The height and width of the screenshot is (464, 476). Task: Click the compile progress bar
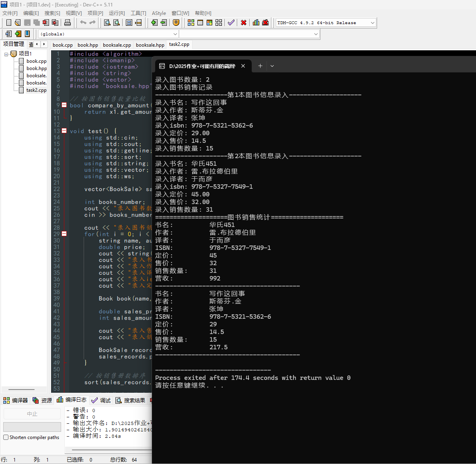[32, 427]
